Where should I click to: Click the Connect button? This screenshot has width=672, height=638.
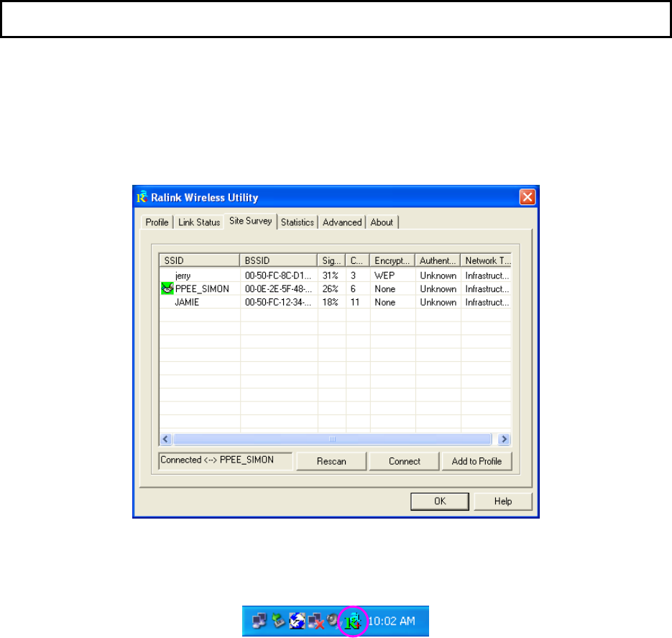(404, 461)
